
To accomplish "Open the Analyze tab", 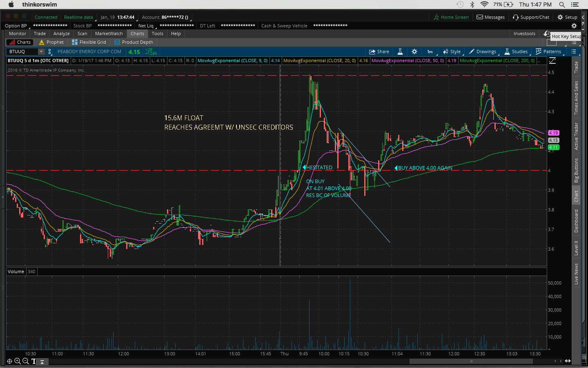I will click(x=61, y=34).
